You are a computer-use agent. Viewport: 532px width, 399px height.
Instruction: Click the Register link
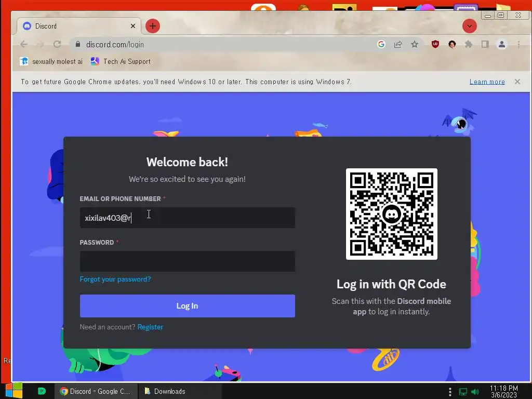[x=150, y=327]
